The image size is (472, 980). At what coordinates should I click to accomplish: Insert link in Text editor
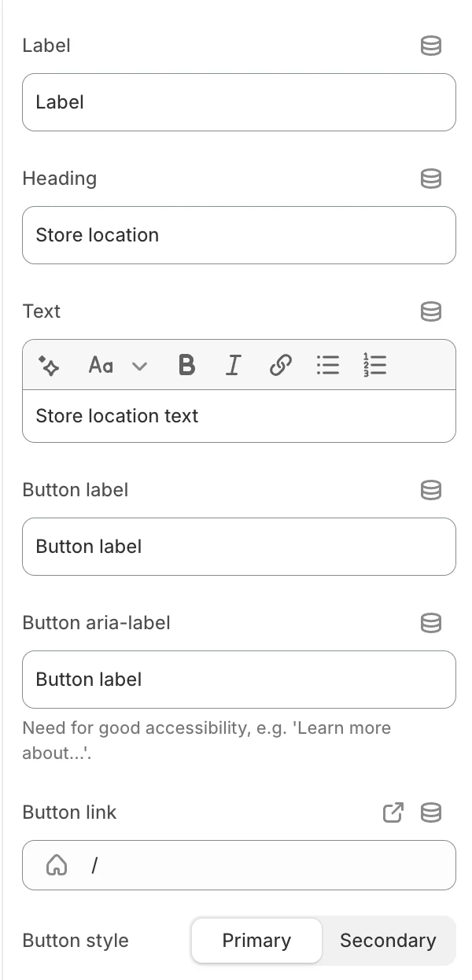pyautogui.click(x=281, y=365)
